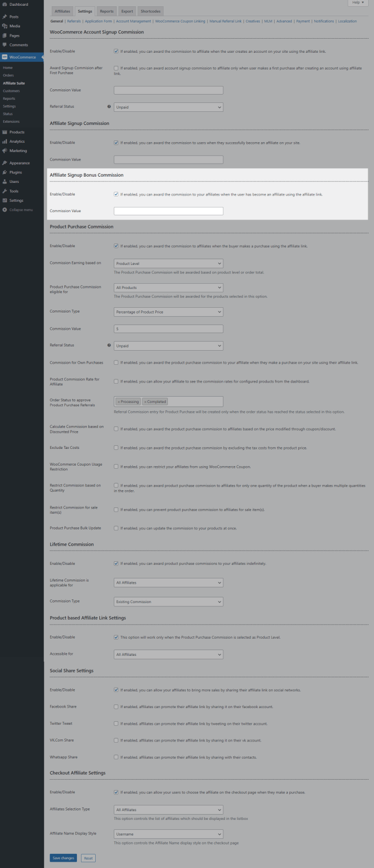Image resolution: width=374 pixels, height=868 pixels.
Task: Switch to the Reports tab
Action: (107, 11)
